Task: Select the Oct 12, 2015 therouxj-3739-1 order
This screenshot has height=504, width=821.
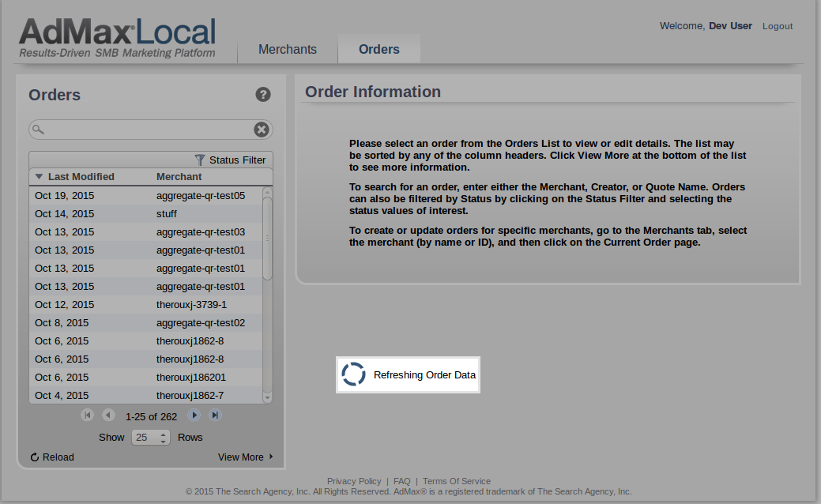Action: 145,305
